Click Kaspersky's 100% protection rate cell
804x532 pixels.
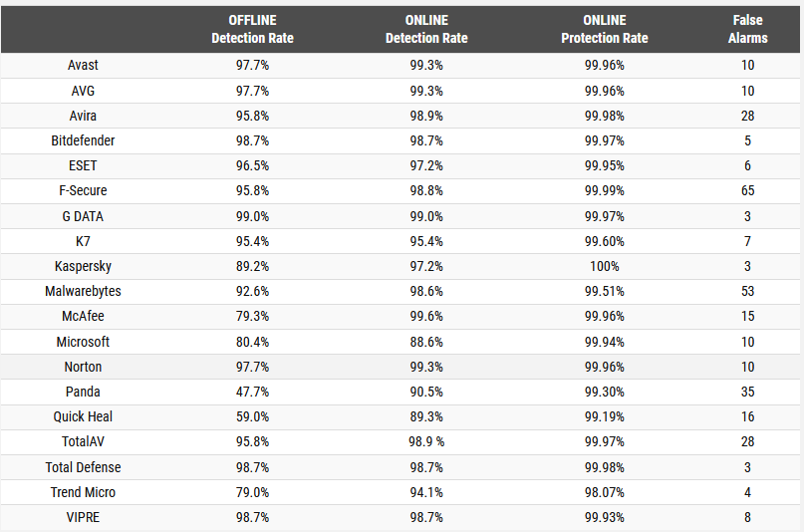(605, 266)
